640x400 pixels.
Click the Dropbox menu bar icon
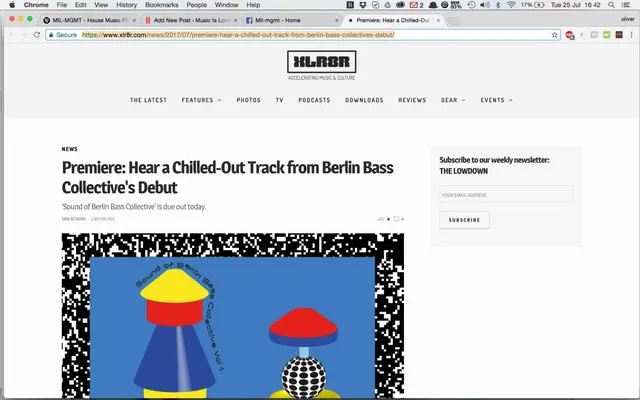pyautogui.click(x=362, y=5)
